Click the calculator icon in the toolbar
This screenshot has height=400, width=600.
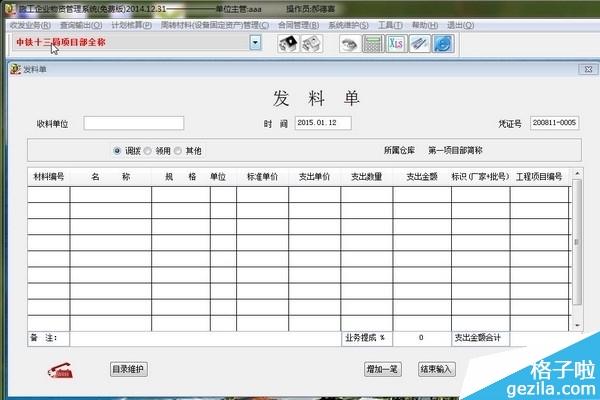pyautogui.click(x=372, y=44)
